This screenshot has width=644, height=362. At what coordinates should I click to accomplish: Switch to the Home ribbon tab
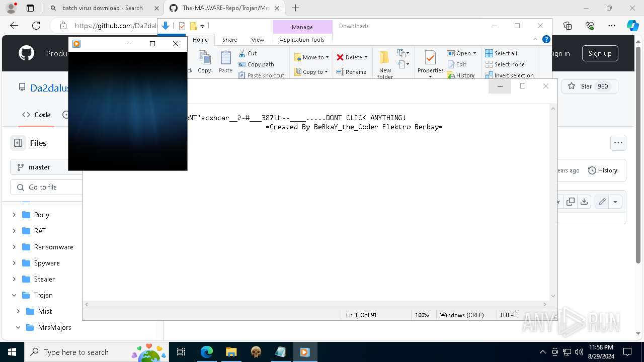[x=200, y=40]
